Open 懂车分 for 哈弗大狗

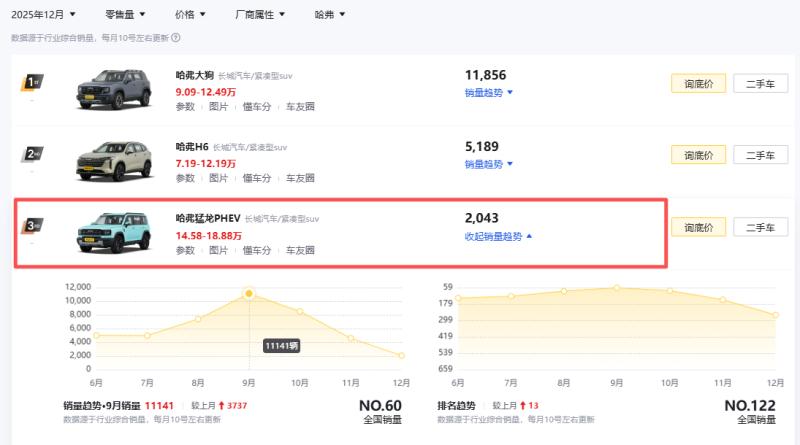coord(257,106)
